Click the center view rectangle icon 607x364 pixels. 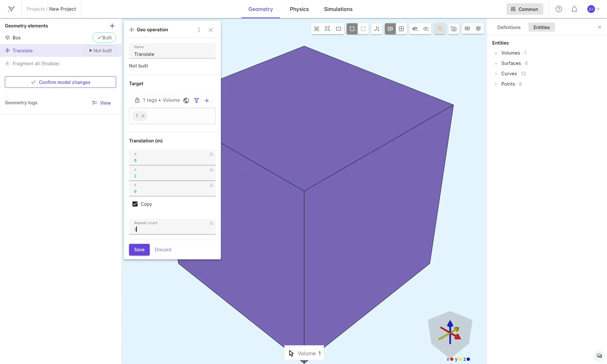point(339,29)
